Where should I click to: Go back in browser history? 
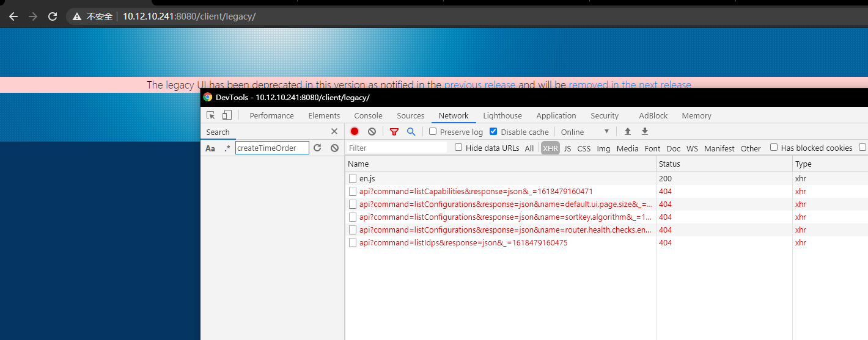pyautogui.click(x=13, y=16)
